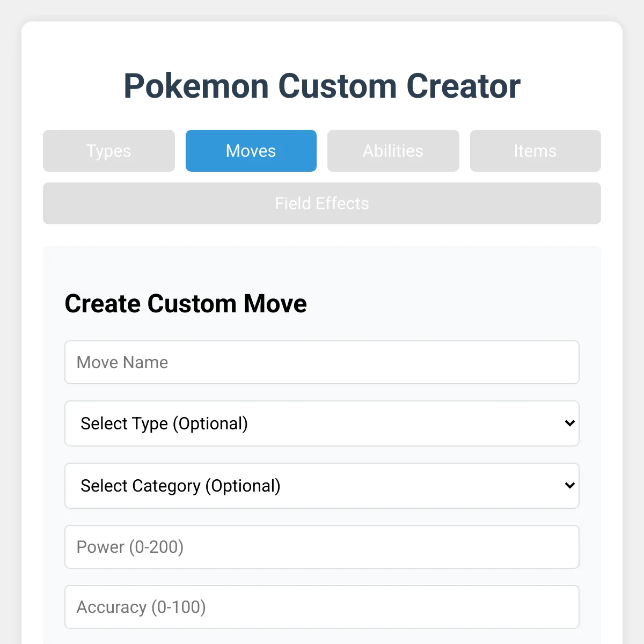Click the Pokemon Custom Creator title
The height and width of the screenshot is (644, 644).
(322, 86)
